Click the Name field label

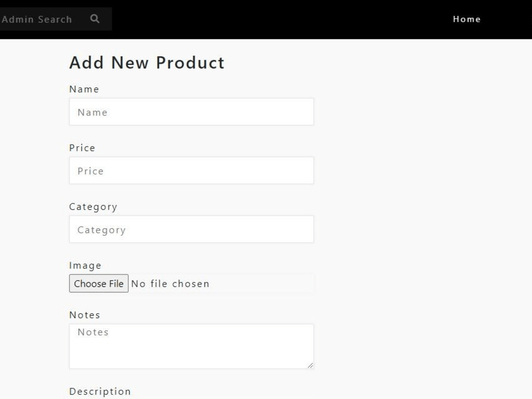pyautogui.click(x=84, y=89)
